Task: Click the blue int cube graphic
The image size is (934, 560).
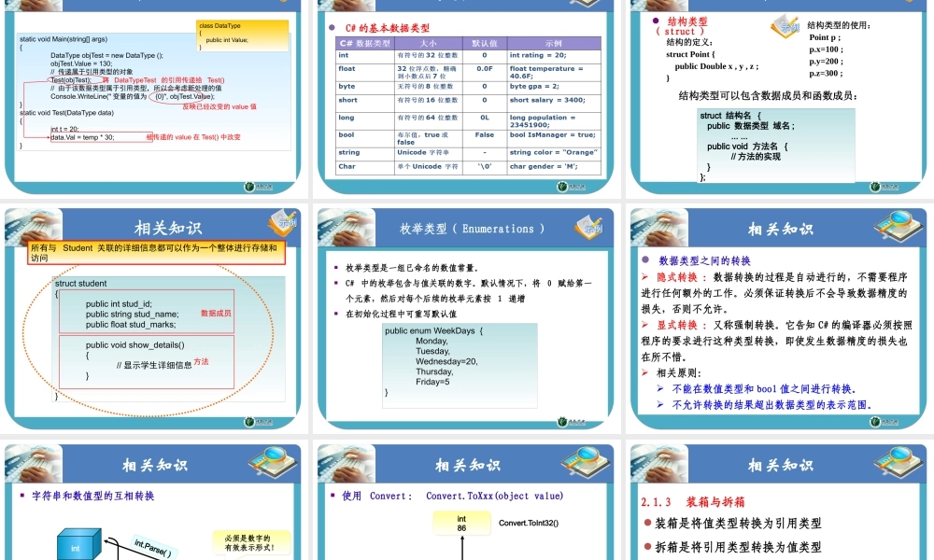Action: pyautogui.click(x=78, y=544)
